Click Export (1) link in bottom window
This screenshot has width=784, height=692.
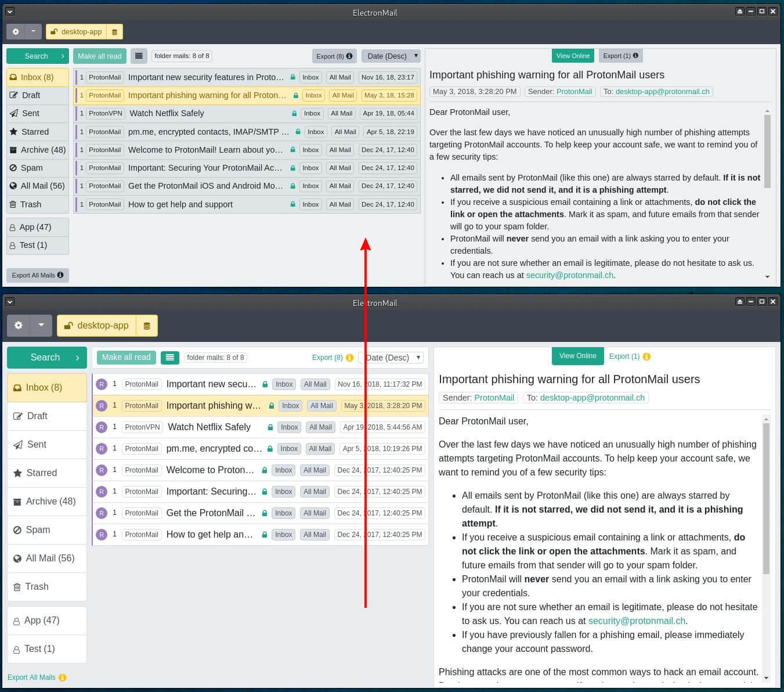(x=624, y=356)
